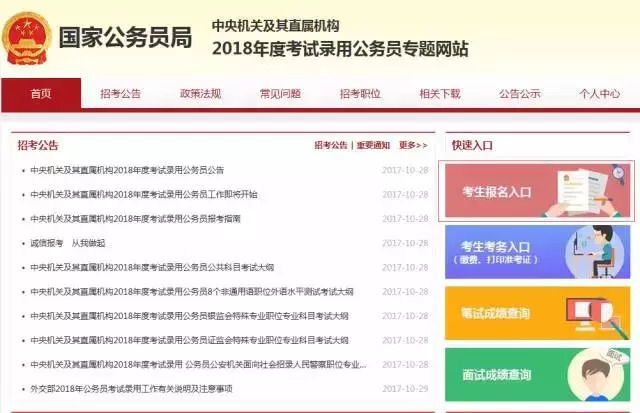640x413 pixels.
Task: Open 个人中心 in navigation
Action: pos(599,94)
